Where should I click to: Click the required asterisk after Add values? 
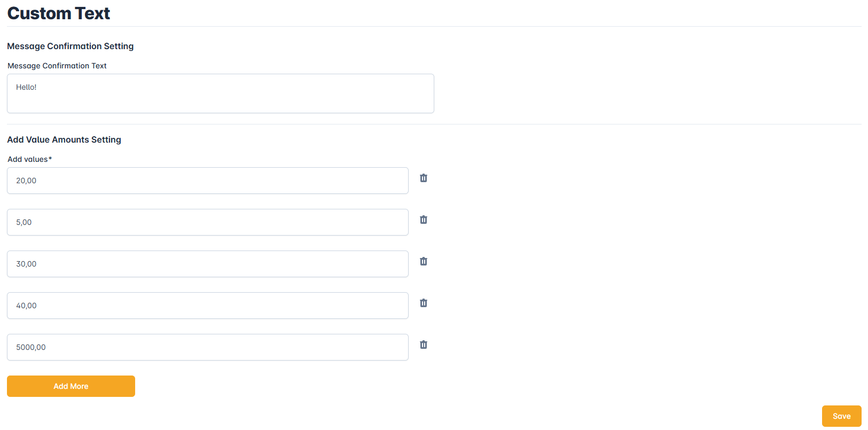click(50, 159)
